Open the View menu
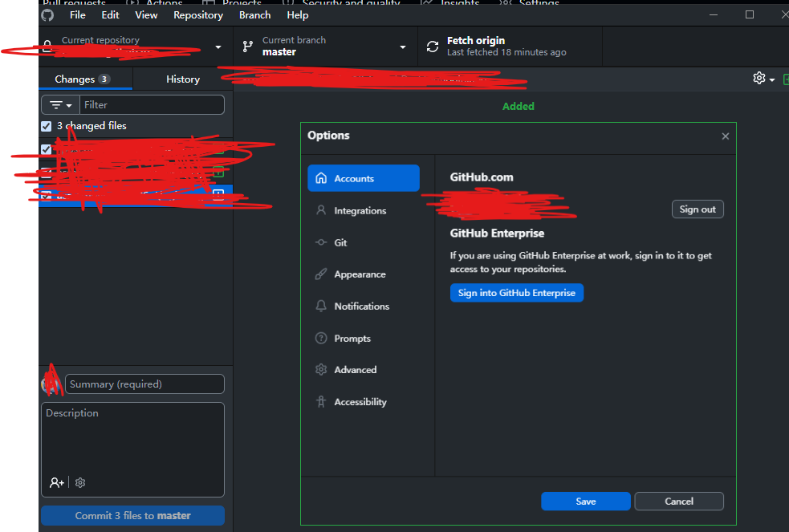This screenshot has width=789, height=532. pyautogui.click(x=146, y=15)
